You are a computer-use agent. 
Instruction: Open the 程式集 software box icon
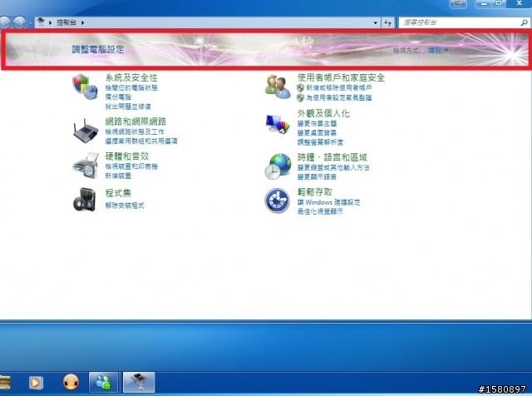(x=85, y=200)
